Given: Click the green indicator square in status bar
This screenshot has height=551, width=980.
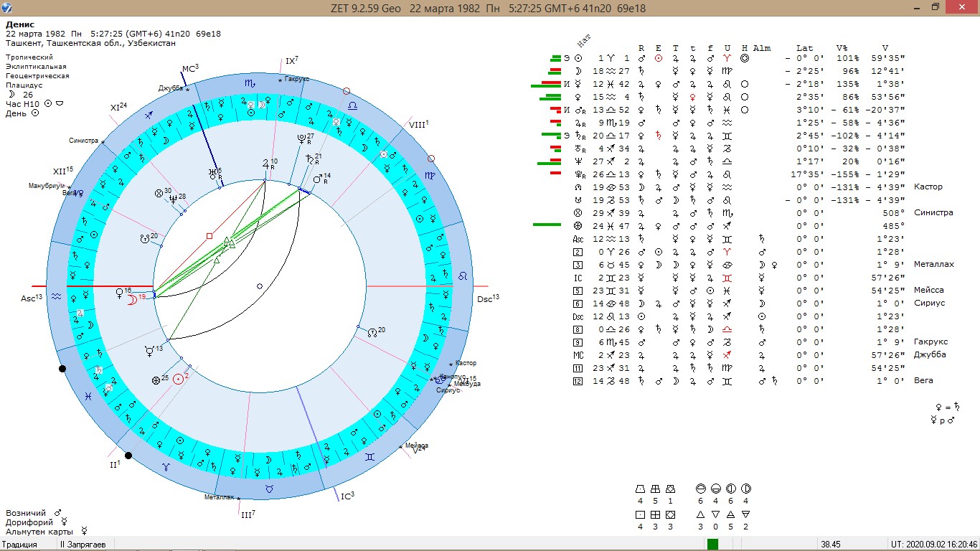Looking at the screenshot, I should pyautogui.click(x=712, y=544).
